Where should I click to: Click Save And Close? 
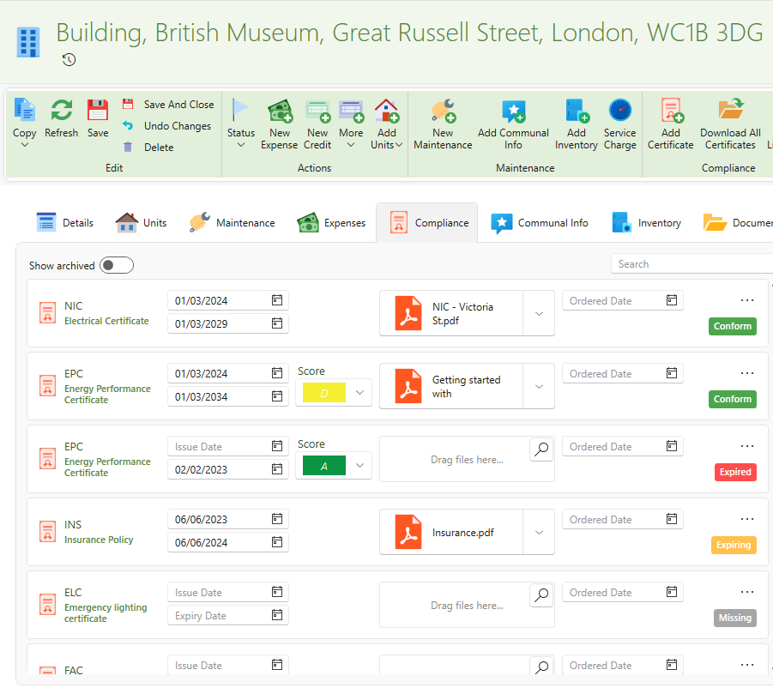tap(178, 105)
